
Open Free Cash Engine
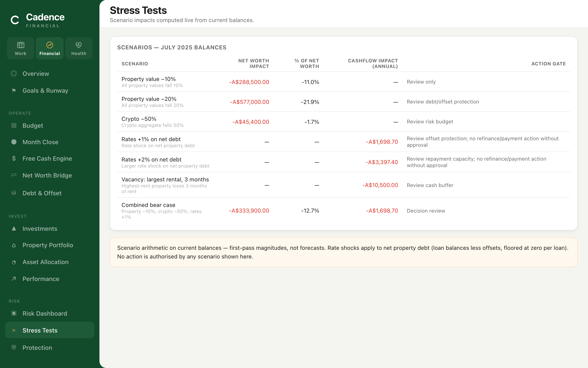(50, 158)
